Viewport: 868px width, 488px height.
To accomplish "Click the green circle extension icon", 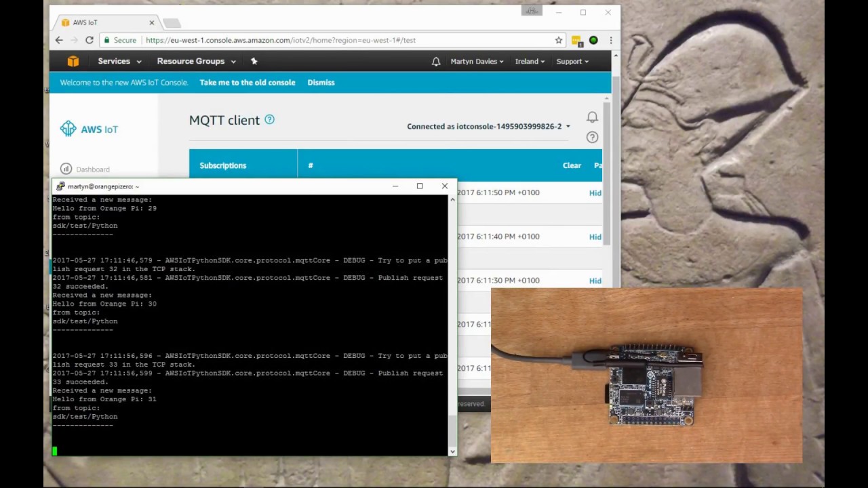I will (593, 40).
